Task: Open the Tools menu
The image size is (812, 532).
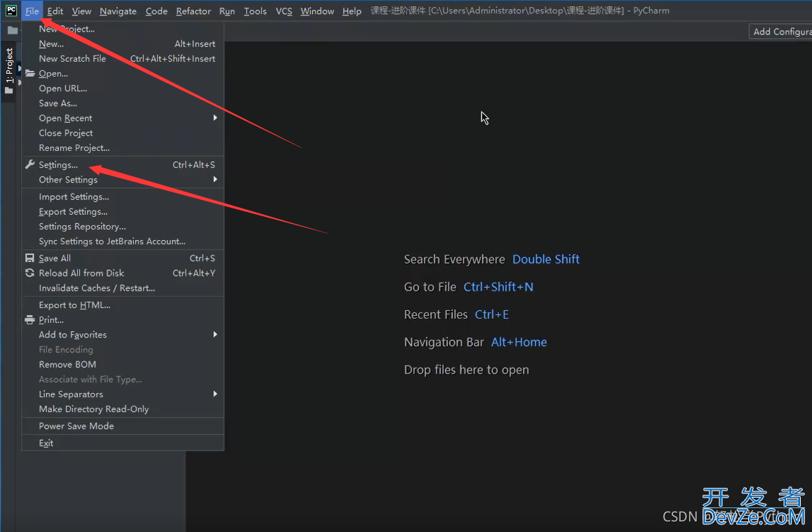Action: pyautogui.click(x=255, y=11)
